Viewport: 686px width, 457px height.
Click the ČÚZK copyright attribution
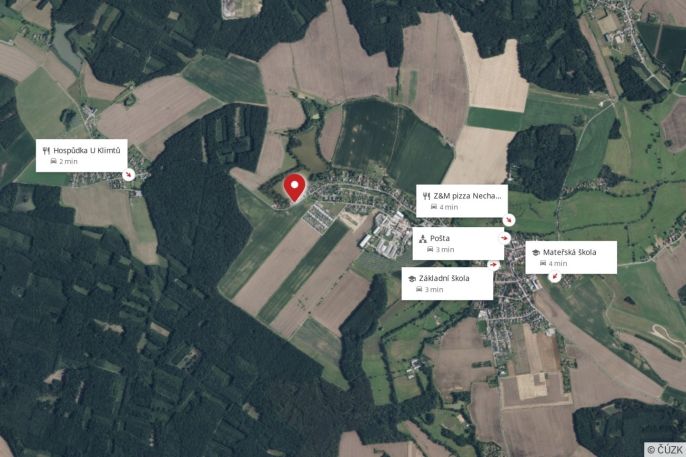[665, 450]
